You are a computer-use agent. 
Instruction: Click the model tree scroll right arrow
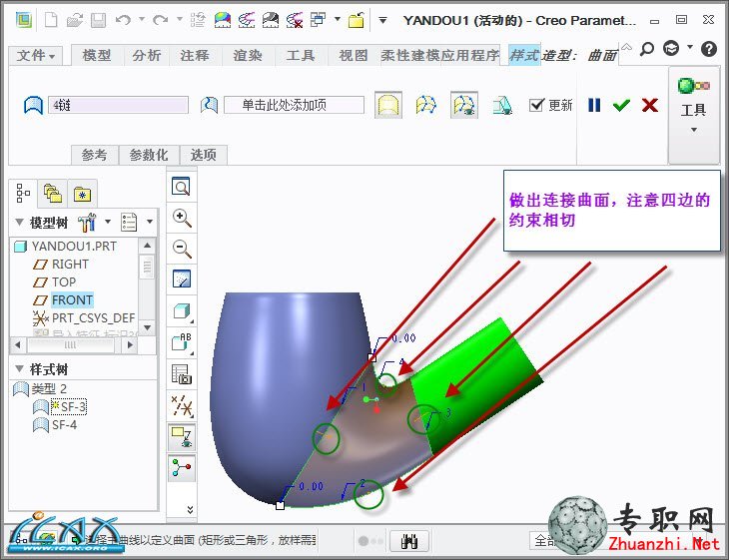coord(130,344)
